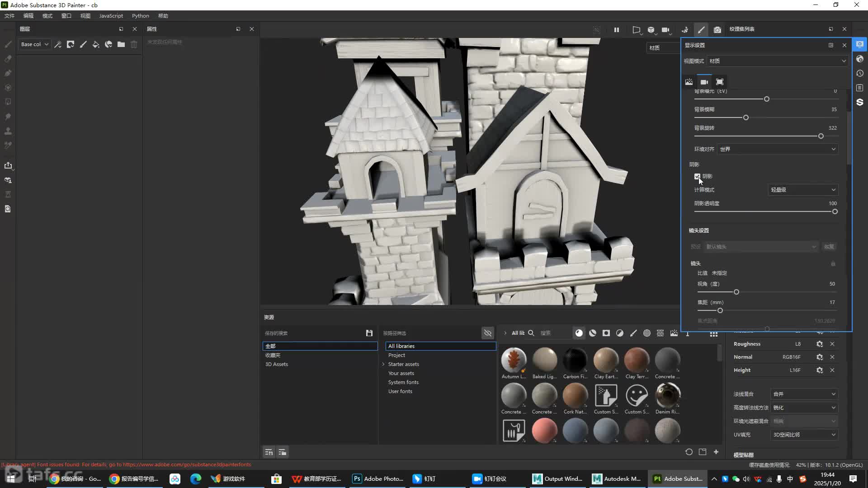Open the perspective view options icon
Screen dimensions: 868x488
coord(637,30)
